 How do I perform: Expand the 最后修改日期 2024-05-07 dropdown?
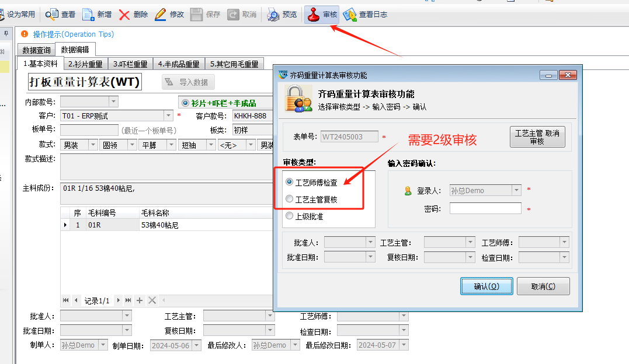[404, 345]
